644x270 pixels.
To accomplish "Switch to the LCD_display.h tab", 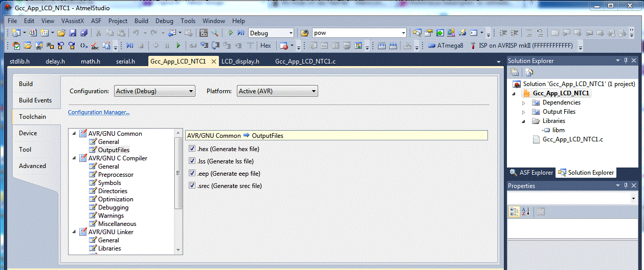I will click(x=240, y=61).
